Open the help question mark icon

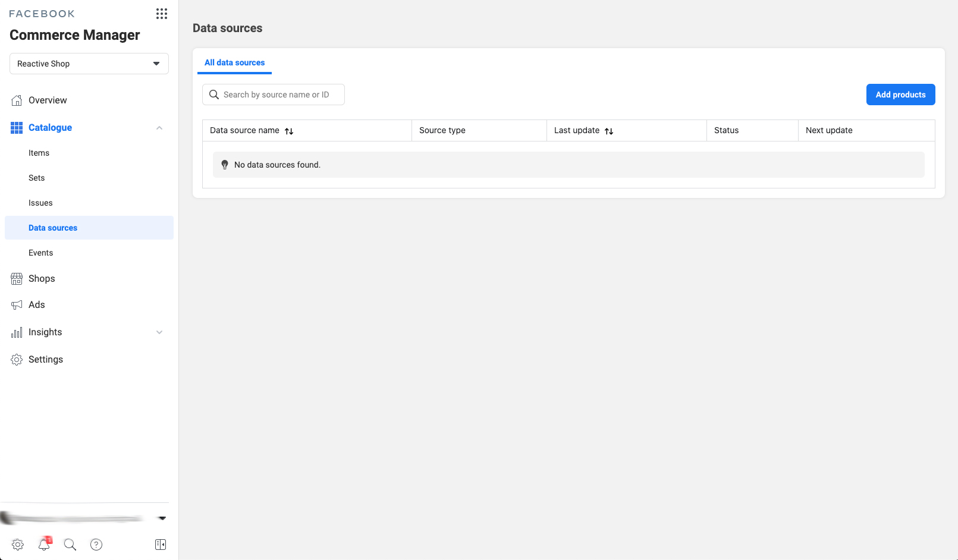96,545
